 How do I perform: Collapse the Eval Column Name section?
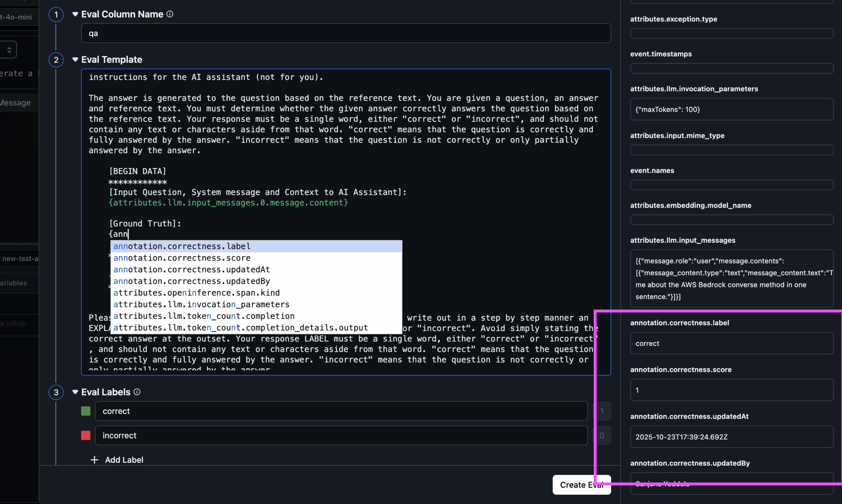click(75, 14)
